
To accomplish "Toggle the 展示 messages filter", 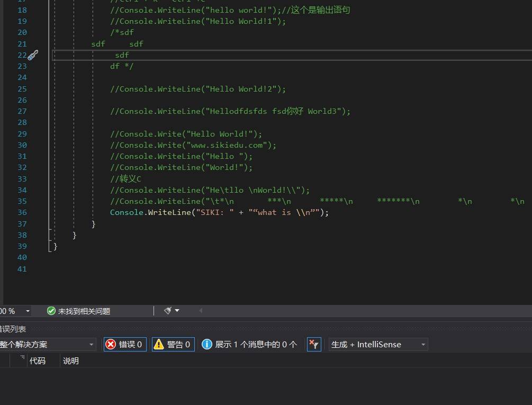I will (x=249, y=345).
